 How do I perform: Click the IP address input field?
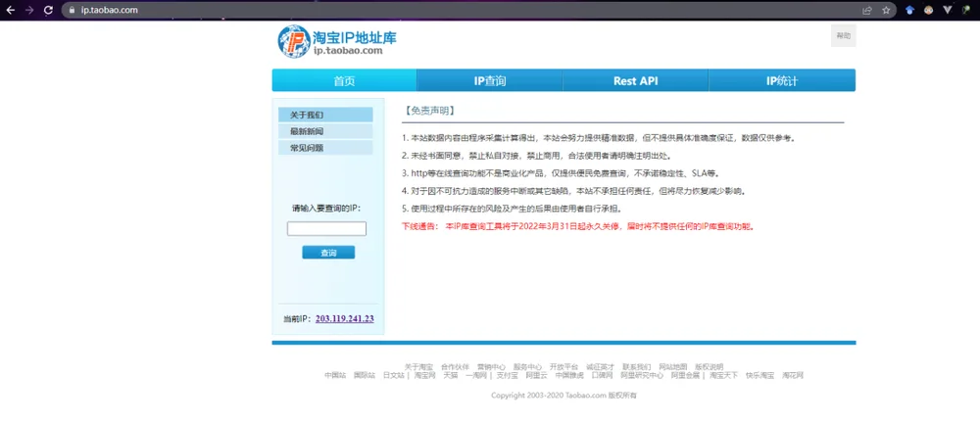pyautogui.click(x=327, y=229)
